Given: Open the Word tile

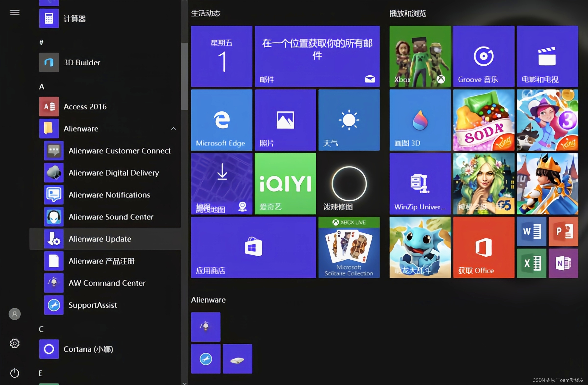Looking at the screenshot, I should click(531, 231).
